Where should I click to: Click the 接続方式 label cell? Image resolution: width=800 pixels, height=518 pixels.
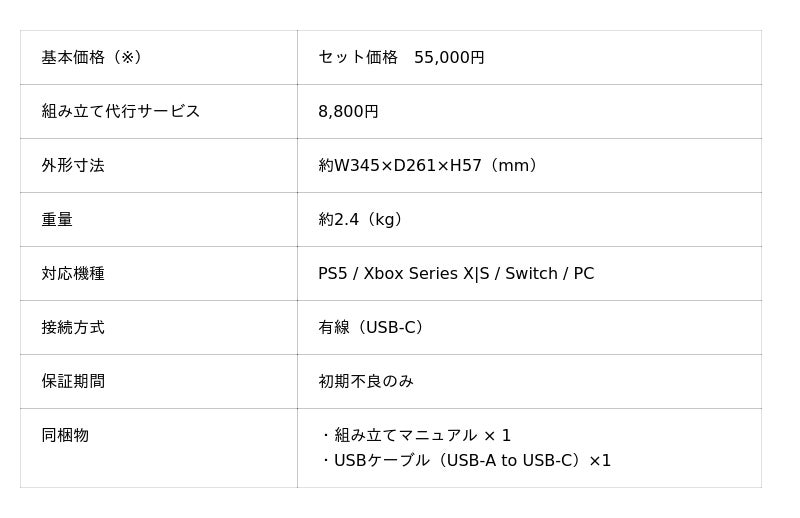click(x=73, y=328)
